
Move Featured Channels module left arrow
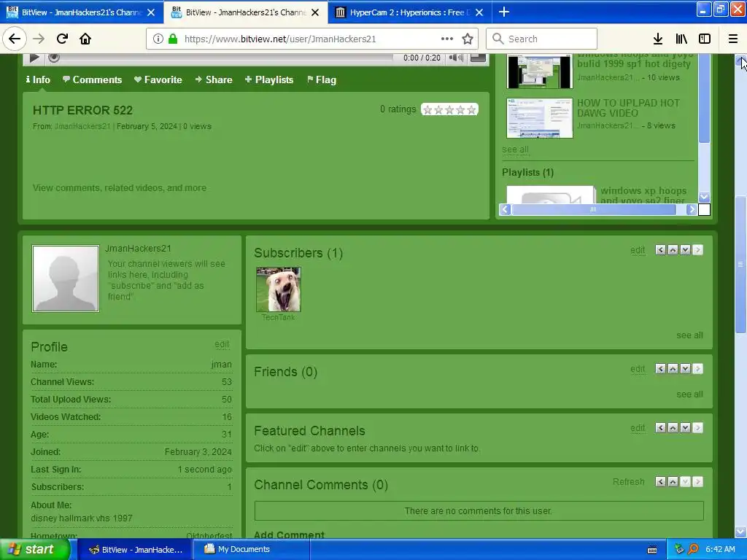point(660,427)
